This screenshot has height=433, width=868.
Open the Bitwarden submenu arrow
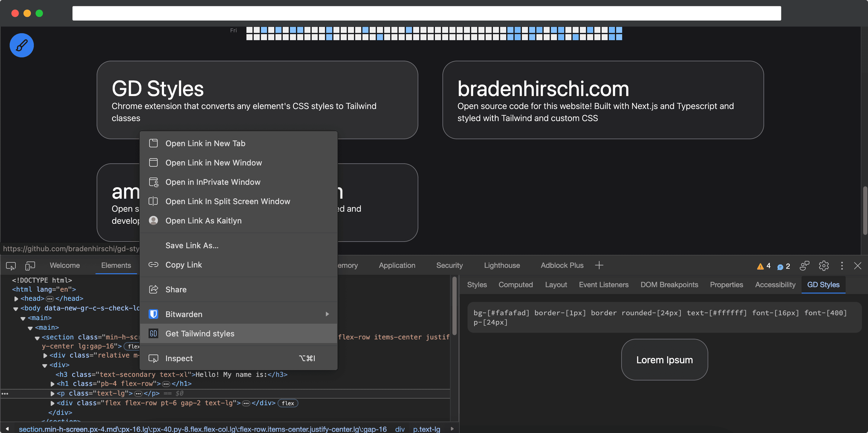click(x=327, y=314)
